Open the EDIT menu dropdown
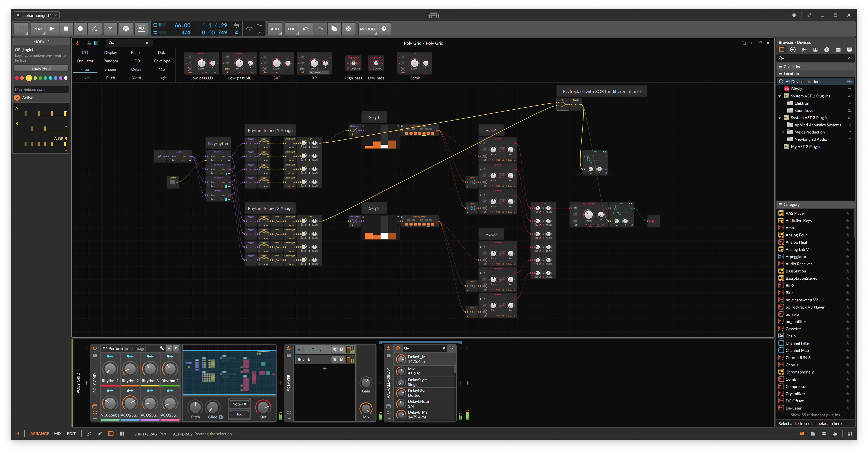868x453 pixels. point(292,29)
